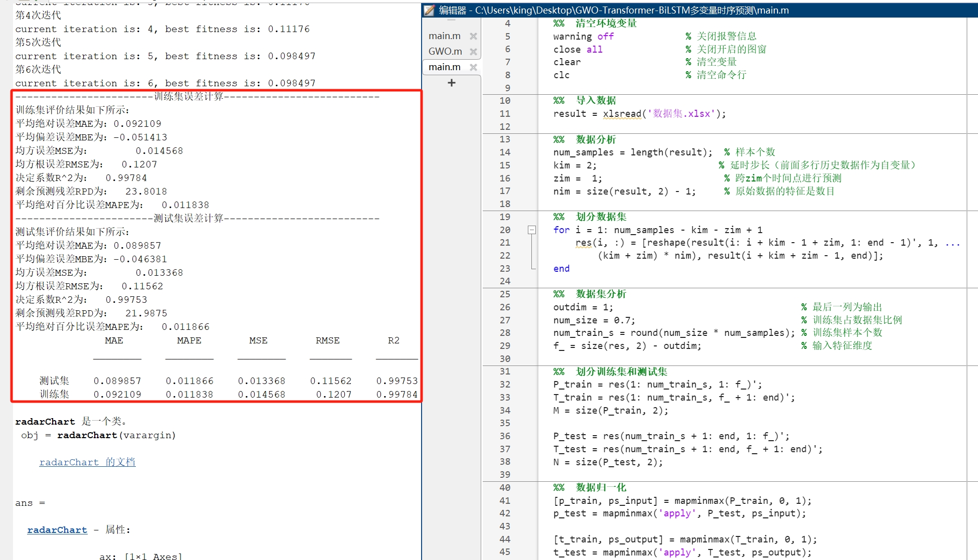This screenshot has height=560, width=978.
Task: Select the currently active main.m tab
Action: tap(444, 67)
